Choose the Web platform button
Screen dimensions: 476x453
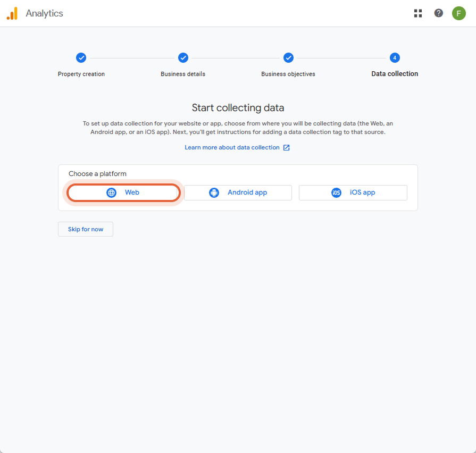(123, 192)
